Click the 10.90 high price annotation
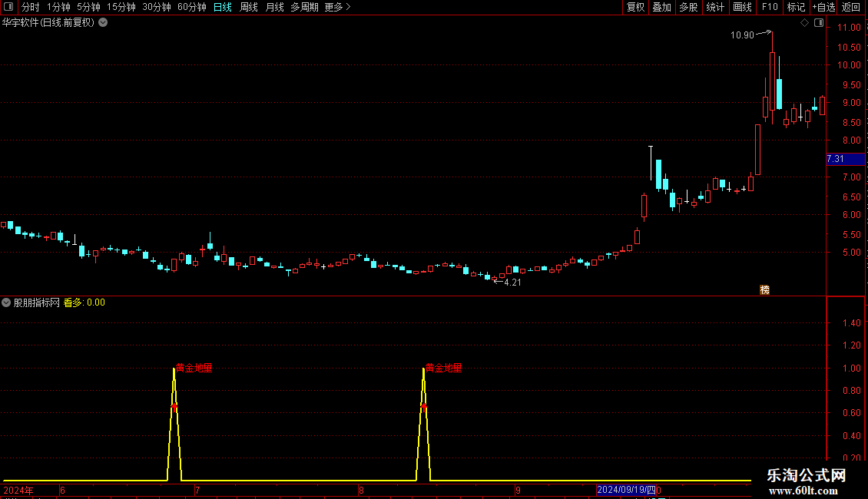Viewport: 868px width, 499px height. [x=742, y=35]
